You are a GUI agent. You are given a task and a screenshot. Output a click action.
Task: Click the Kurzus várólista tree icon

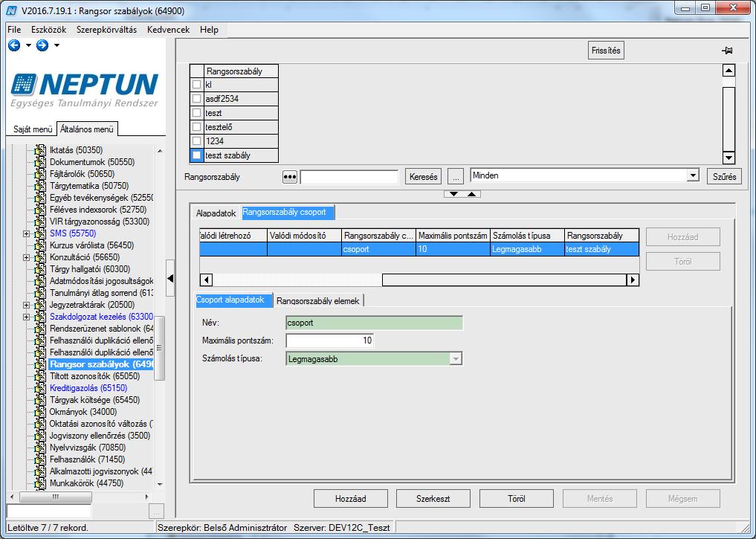coord(40,245)
